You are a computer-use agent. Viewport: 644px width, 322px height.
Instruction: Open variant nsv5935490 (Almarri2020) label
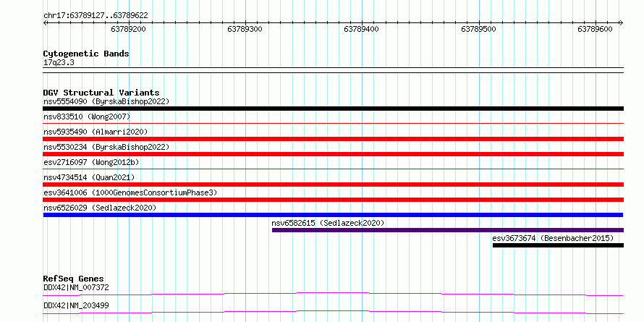pyautogui.click(x=96, y=132)
